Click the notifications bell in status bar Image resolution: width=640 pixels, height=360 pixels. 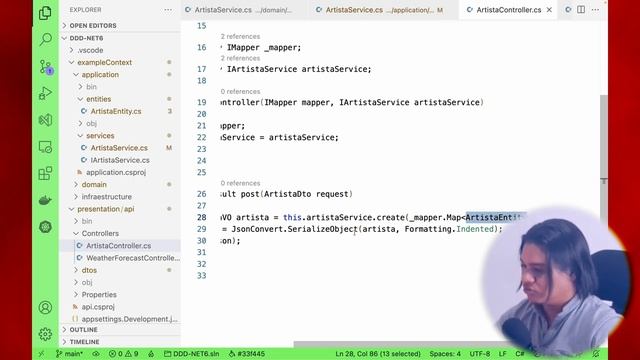pos(596,354)
